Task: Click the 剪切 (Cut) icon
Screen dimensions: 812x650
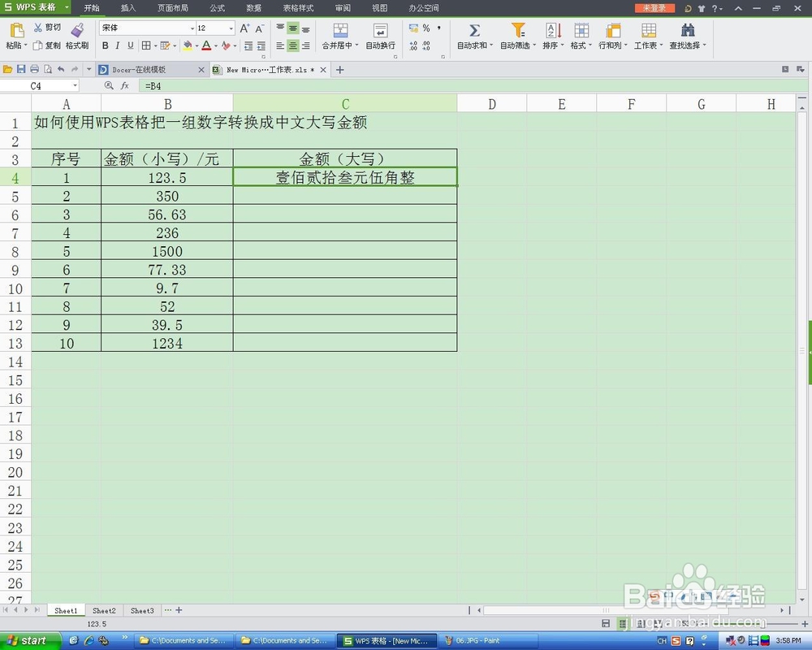Action: pos(48,26)
